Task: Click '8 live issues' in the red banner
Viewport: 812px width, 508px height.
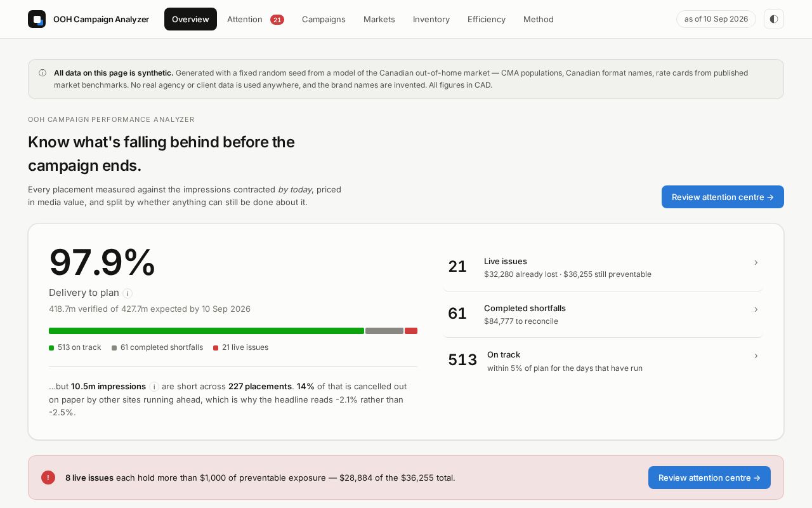Action: coord(89,478)
